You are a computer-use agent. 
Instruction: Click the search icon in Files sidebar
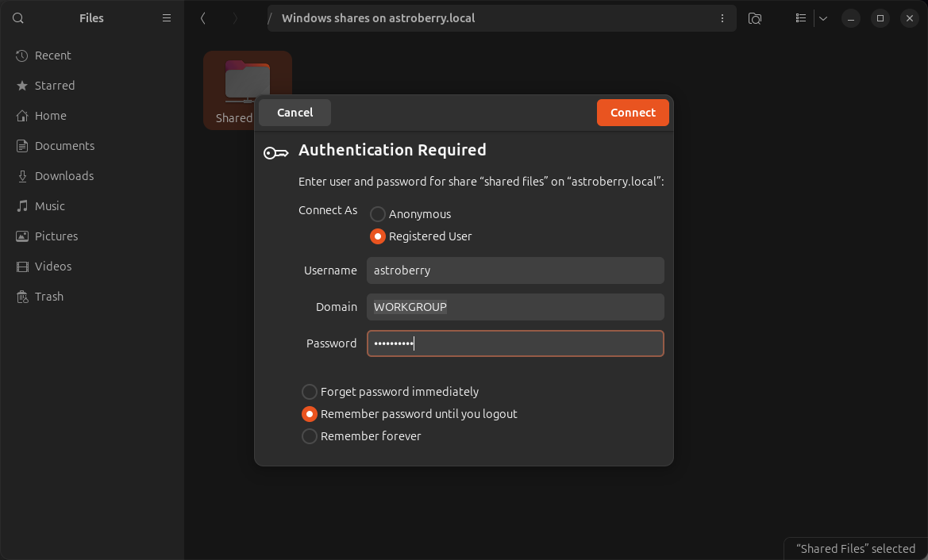coord(18,18)
